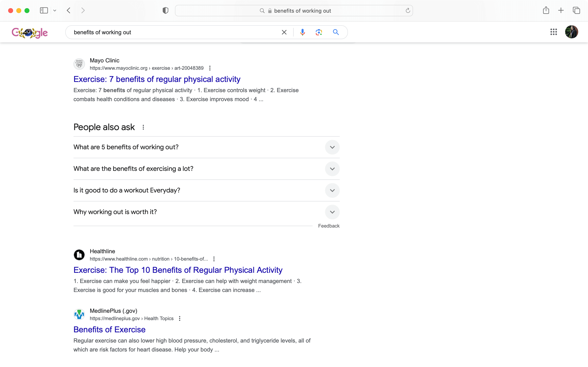Screen dimensions: 588x367
Task: Expand "Is it good to do a workout Everyday?"
Action: (206, 190)
